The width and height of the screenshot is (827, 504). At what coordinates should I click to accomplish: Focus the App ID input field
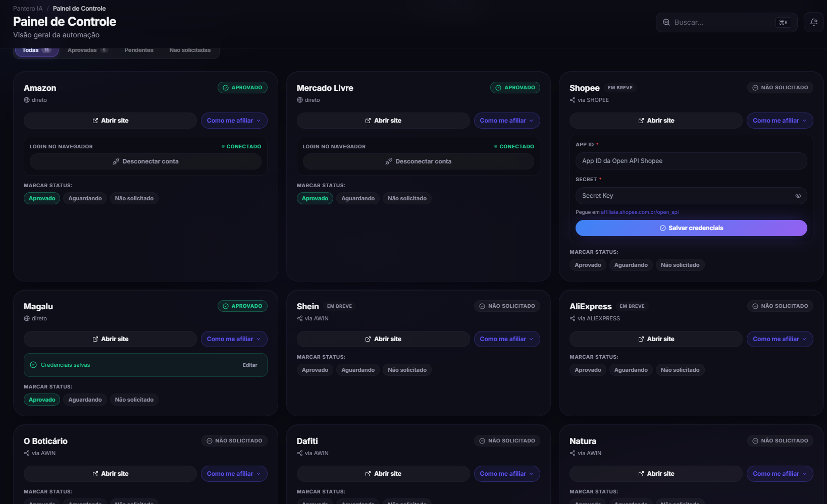[691, 161]
